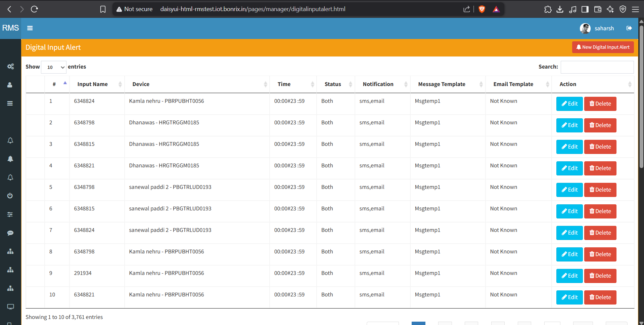Edit row 3 alert 6348815
This screenshot has height=325, width=644.
569,147
